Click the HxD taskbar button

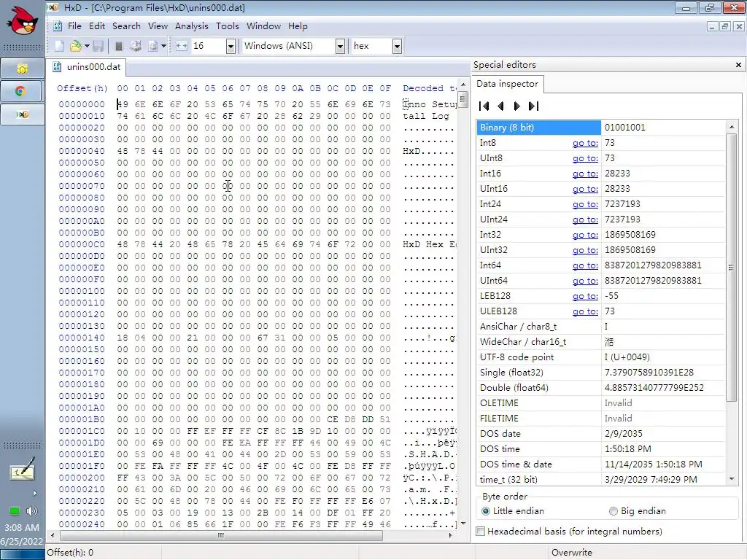click(x=23, y=114)
